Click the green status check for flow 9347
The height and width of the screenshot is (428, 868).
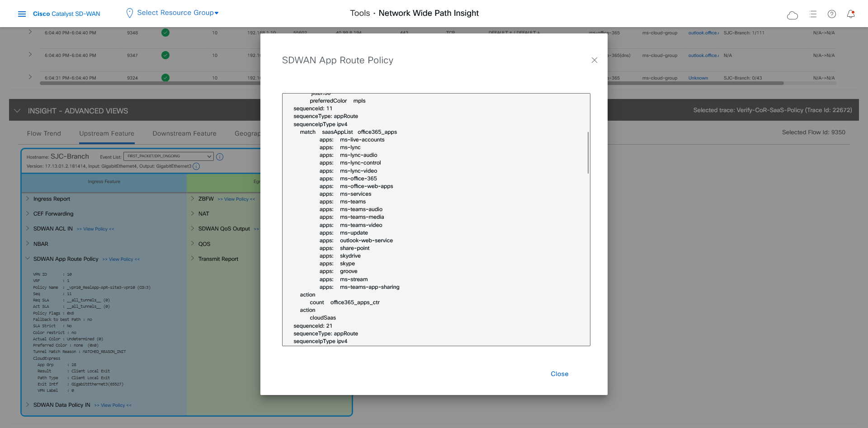pos(165,55)
